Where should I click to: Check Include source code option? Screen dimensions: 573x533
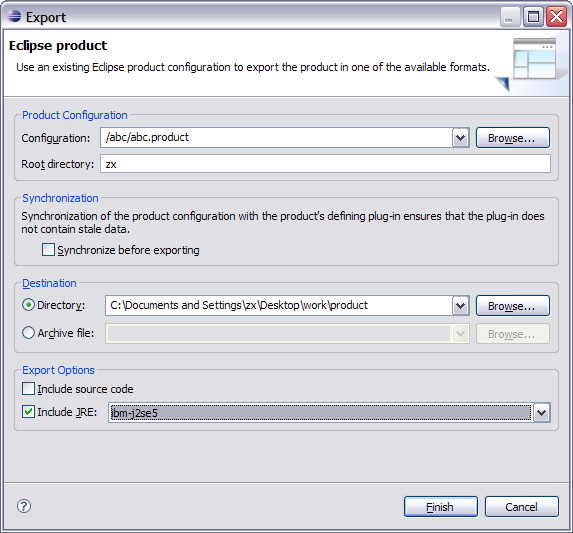pyautogui.click(x=29, y=389)
